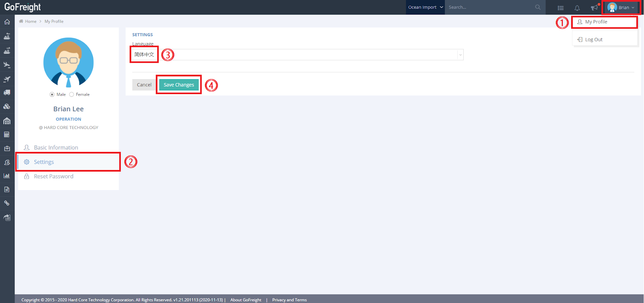Screen dimensions: 644x303
Task: Open the Brian user menu
Action: 621,8
